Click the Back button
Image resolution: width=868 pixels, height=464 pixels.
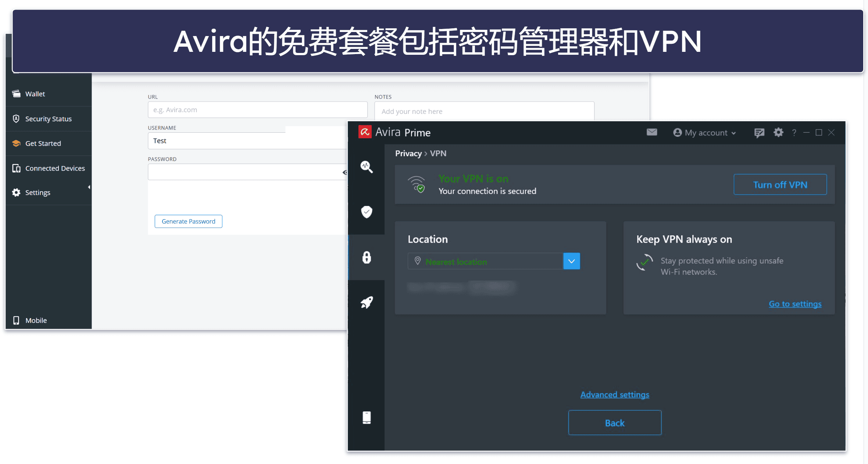pyautogui.click(x=615, y=423)
